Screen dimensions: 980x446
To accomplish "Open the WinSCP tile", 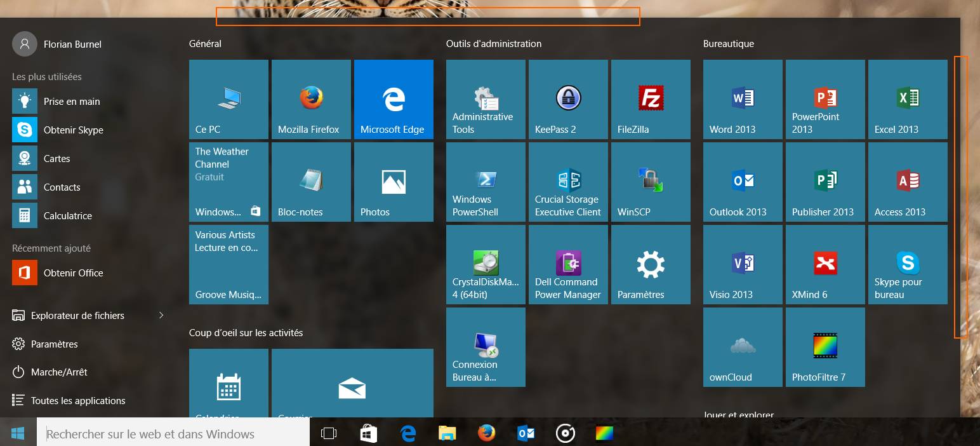I will pos(651,182).
